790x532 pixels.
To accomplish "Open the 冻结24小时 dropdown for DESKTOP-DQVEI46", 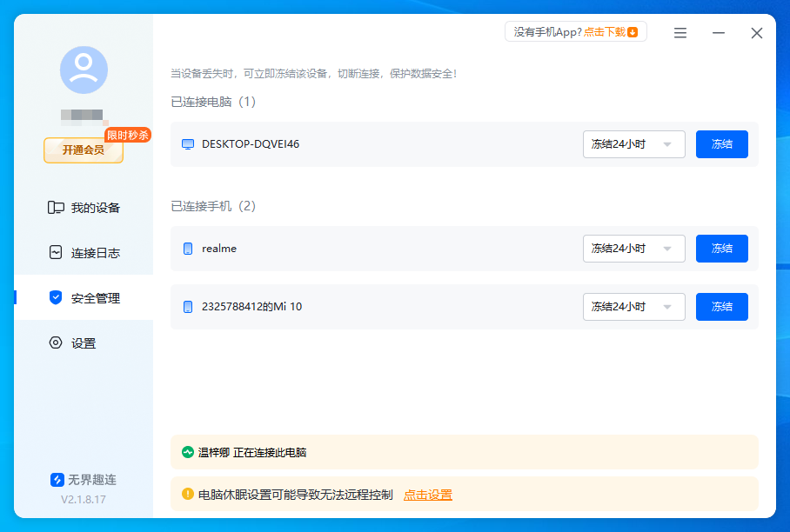I will 633,144.
